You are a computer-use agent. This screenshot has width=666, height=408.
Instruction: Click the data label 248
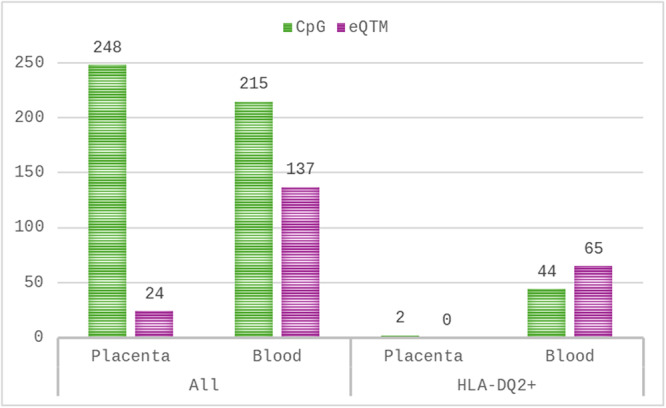click(x=107, y=46)
